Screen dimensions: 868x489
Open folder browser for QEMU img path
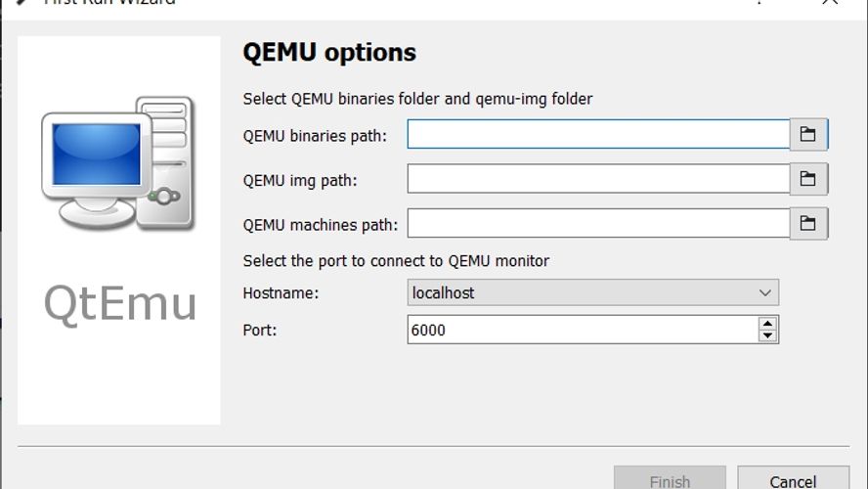808,179
